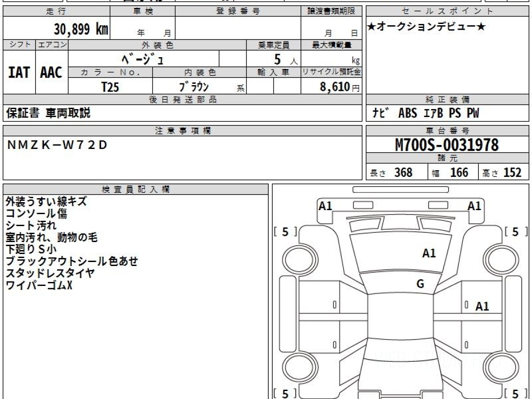Click the 譲渡書類期限 header
Screen dimensions: 532x399
(332, 12)
